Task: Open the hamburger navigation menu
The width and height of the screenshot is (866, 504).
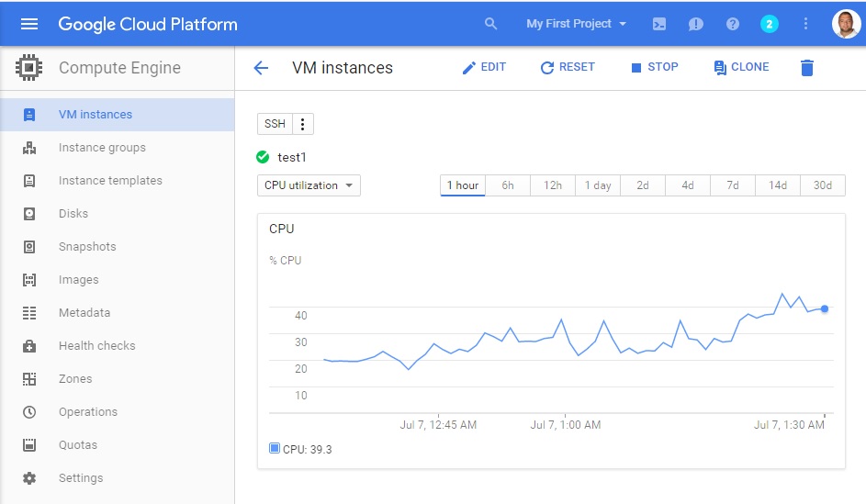Action: (x=29, y=24)
